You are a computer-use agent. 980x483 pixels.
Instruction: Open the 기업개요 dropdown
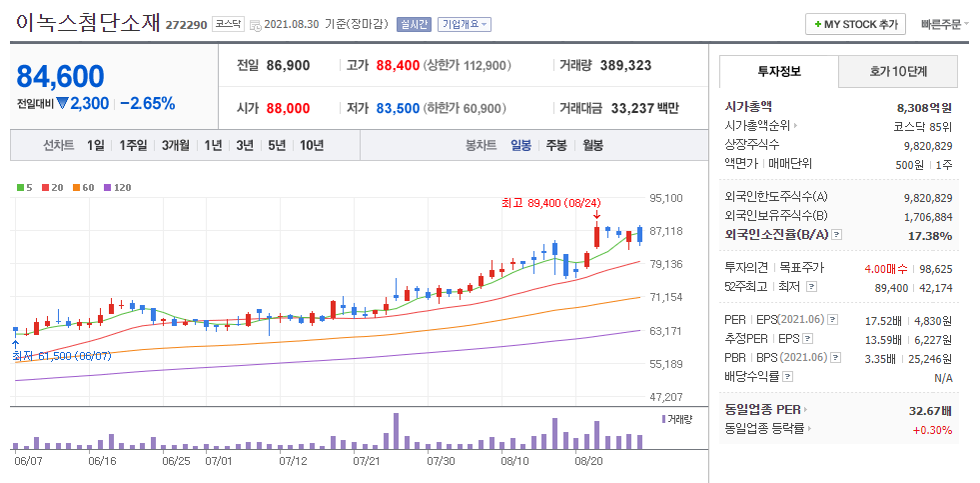coord(465,24)
